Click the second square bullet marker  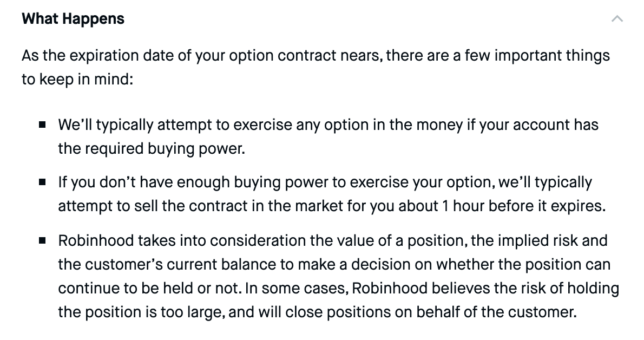[x=42, y=182]
